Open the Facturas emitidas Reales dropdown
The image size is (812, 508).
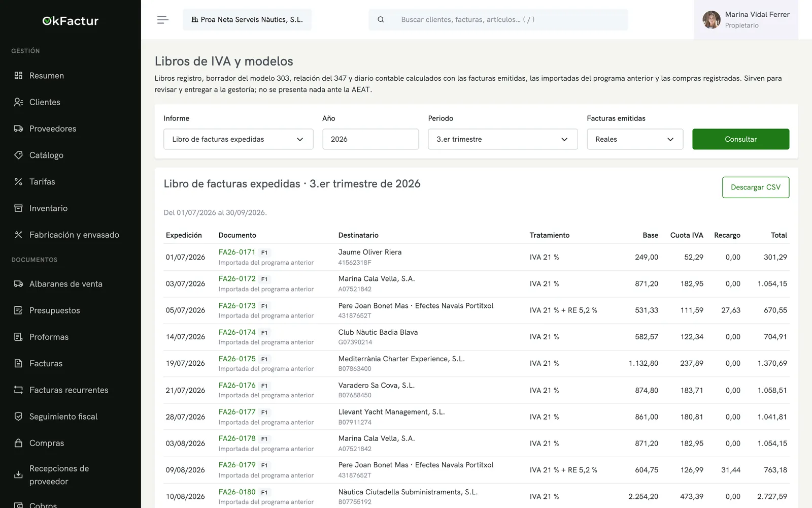coord(635,139)
